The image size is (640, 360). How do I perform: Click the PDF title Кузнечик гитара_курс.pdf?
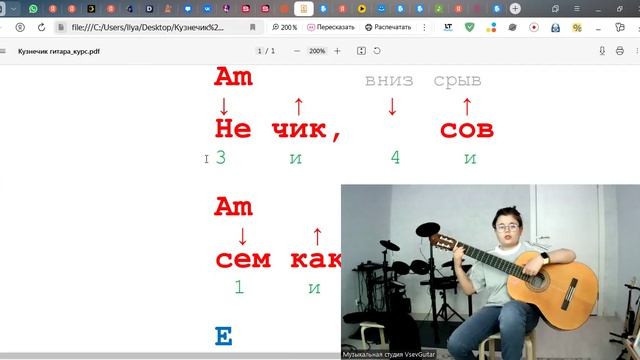tap(59, 51)
